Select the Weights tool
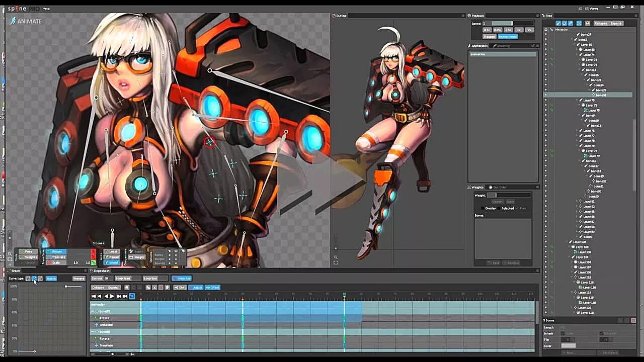Viewport: 644px width, 362px height. point(28,257)
